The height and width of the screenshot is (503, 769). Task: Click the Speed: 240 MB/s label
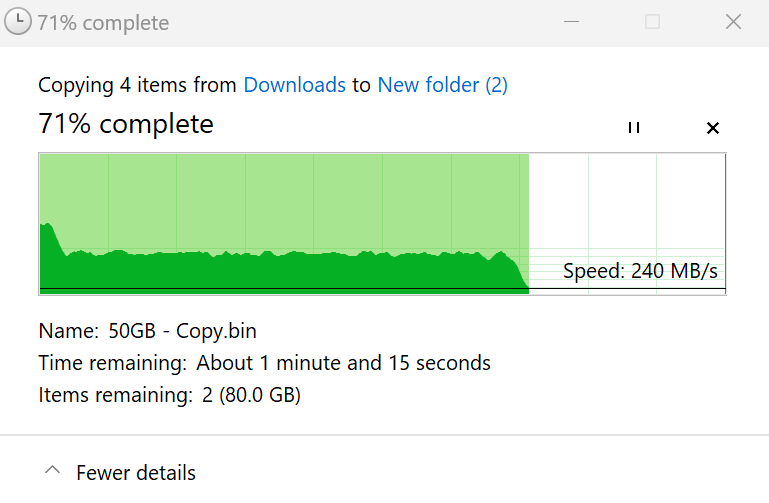[x=640, y=271]
